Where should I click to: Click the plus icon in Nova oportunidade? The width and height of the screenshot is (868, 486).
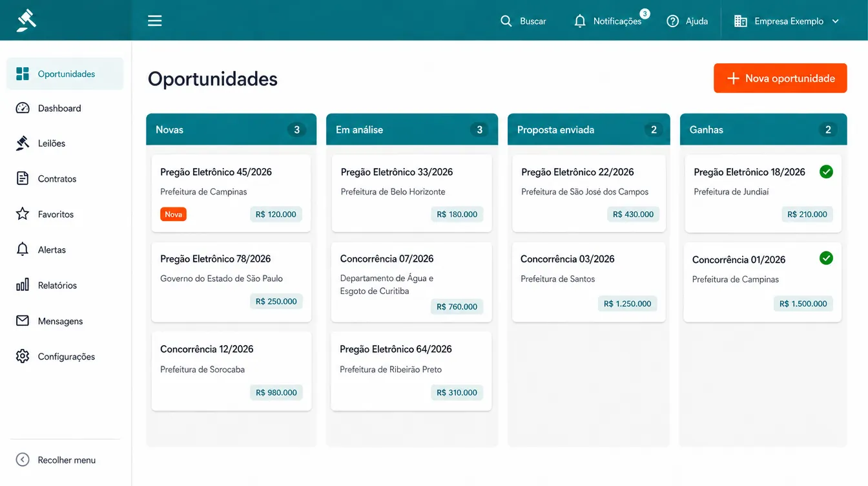point(733,78)
